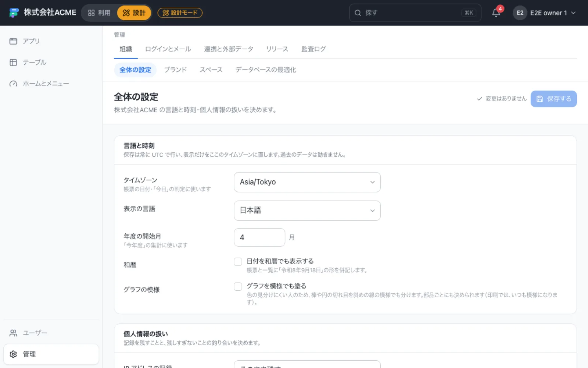Open the タイムゾーン Asia/Tokyo dropdown

307,182
